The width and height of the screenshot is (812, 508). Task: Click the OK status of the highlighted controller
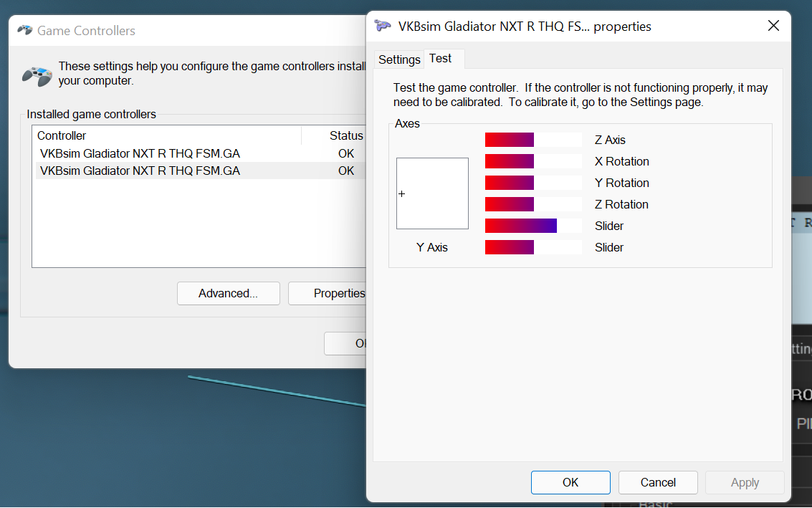(x=346, y=171)
